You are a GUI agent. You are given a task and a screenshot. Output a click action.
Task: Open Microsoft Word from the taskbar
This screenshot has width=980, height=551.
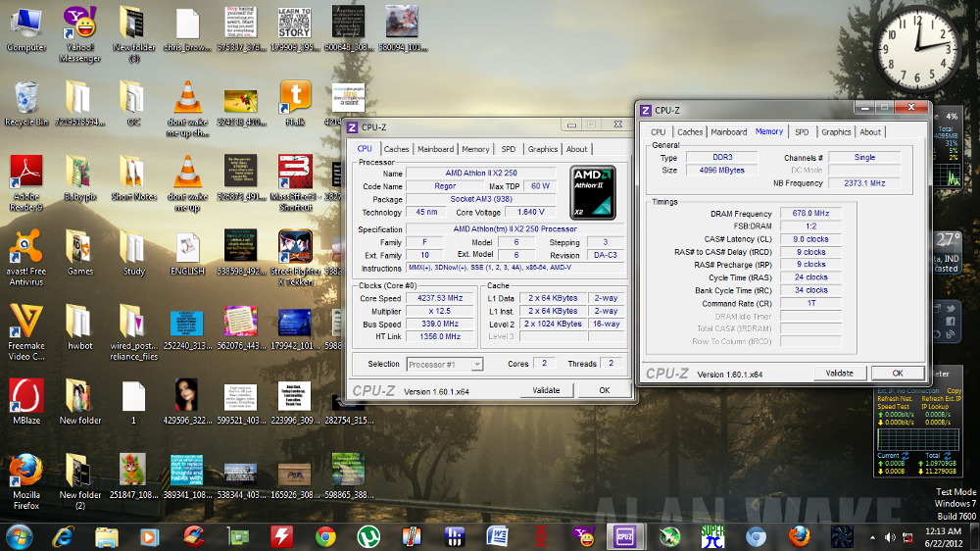[x=498, y=536]
